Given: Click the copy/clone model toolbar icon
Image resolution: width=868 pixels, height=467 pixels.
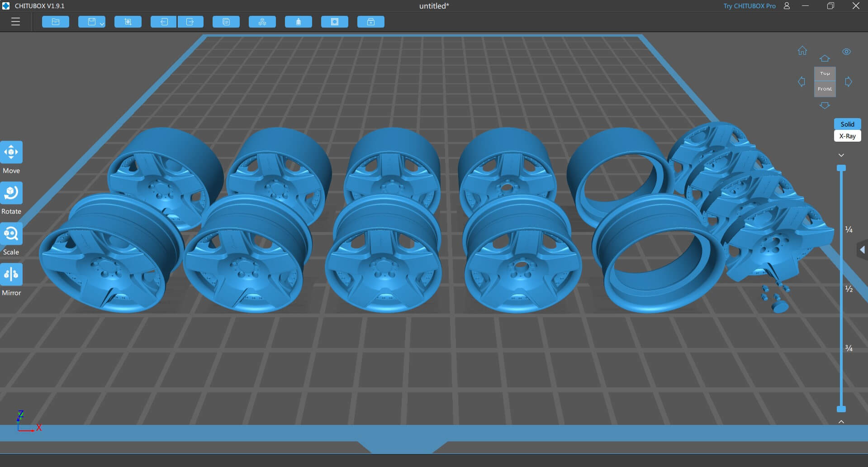Looking at the screenshot, I should [226, 22].
